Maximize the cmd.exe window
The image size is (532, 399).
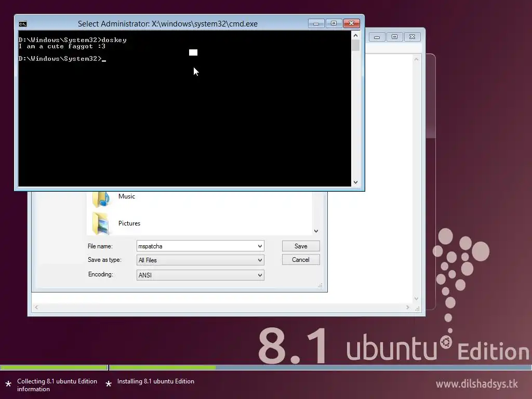click(334, 23)
